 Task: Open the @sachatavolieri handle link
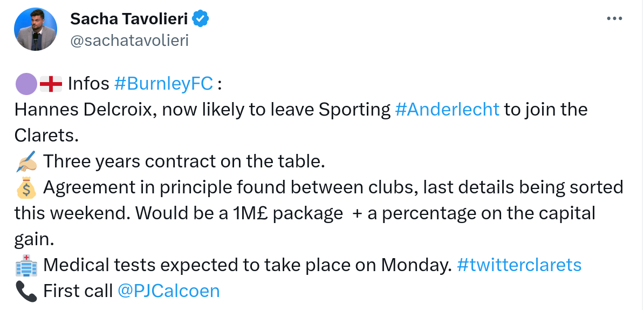point(129,41)
